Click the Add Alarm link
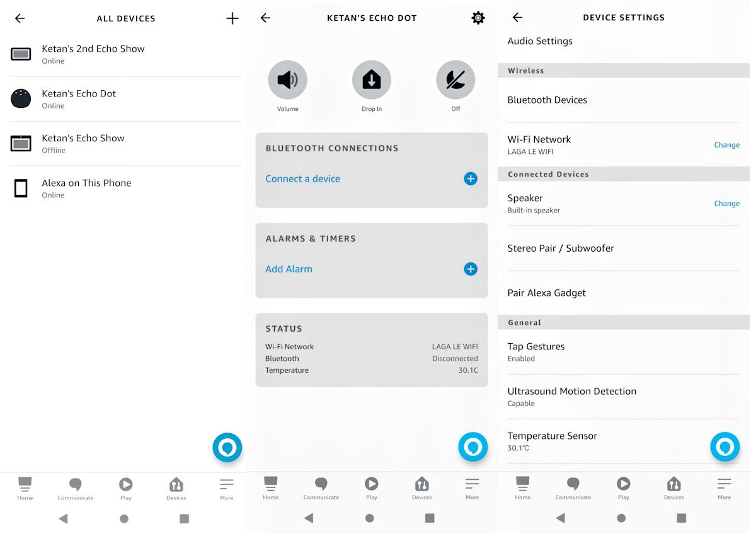This screenshot has height=536, width=756. pyautogui.click(x=289, y=269)
